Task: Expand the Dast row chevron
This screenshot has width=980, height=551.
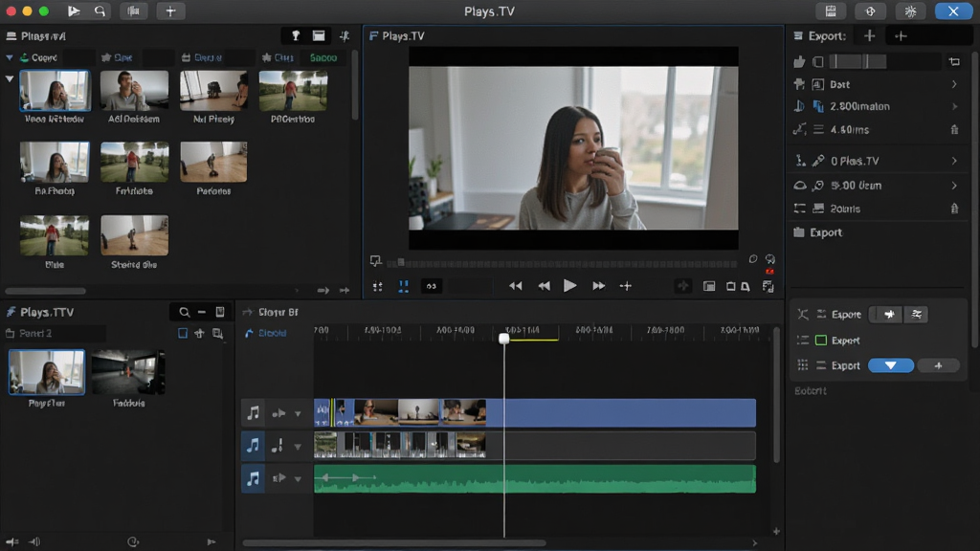Action: pyautogui.click(x=954, y=84)
